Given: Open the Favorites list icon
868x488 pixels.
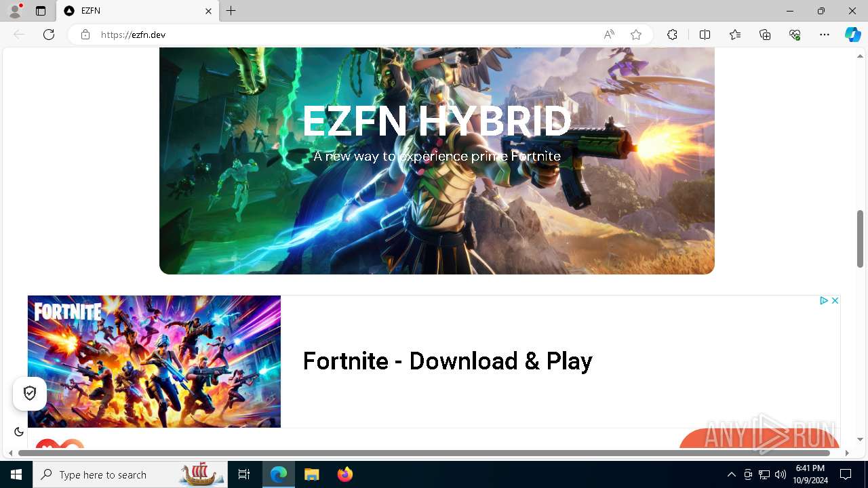Looking at the screenshot, I should pos(735,35).
